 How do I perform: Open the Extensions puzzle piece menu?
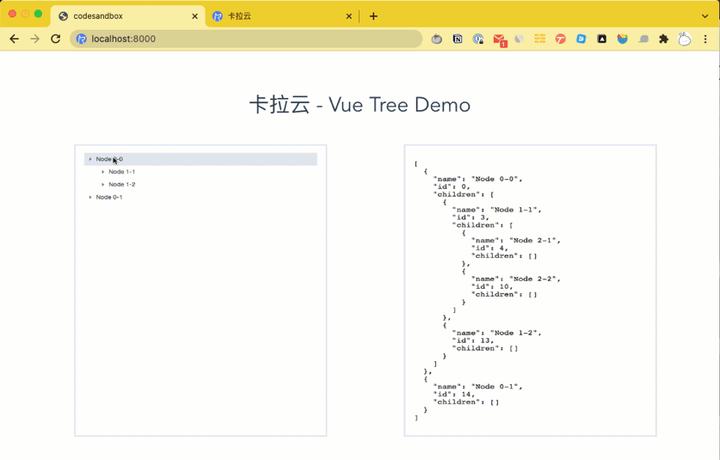click(664, 39)
